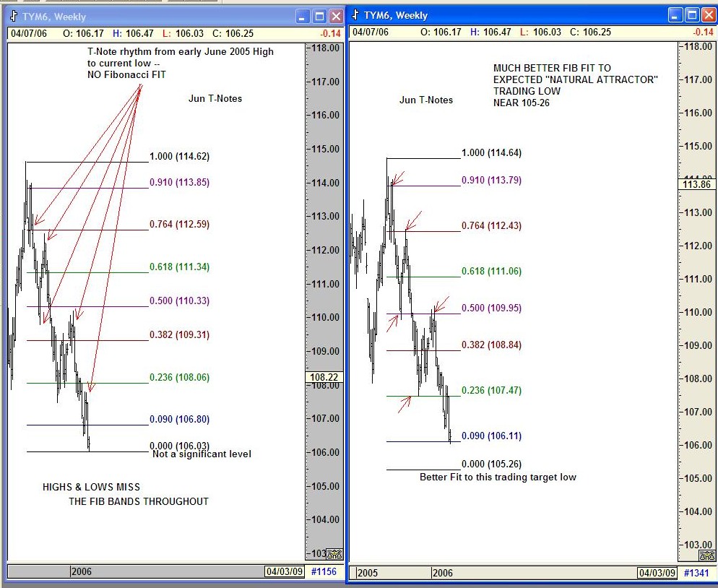Click the 'NO Fibonacci FIT' annotation text

[127, 74]
